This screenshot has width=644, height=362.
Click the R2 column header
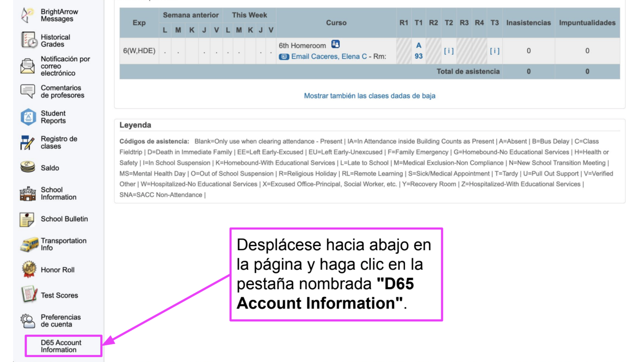(433, 23)
